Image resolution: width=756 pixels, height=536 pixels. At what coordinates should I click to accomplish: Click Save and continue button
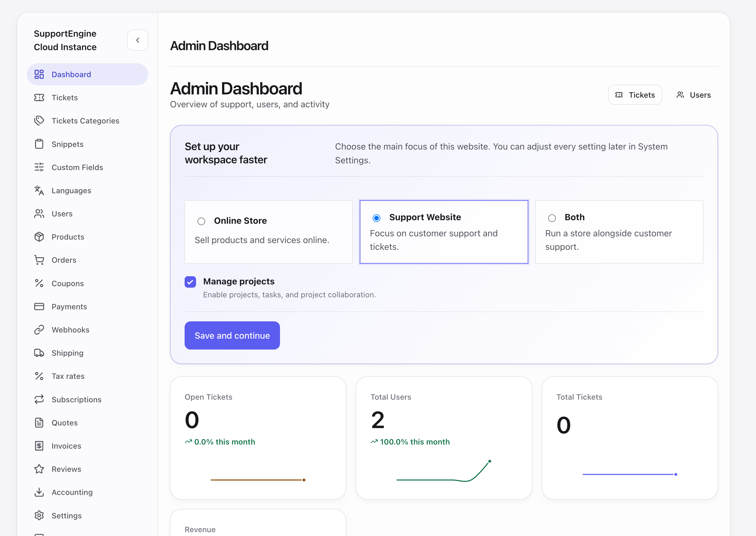point(232,335)
